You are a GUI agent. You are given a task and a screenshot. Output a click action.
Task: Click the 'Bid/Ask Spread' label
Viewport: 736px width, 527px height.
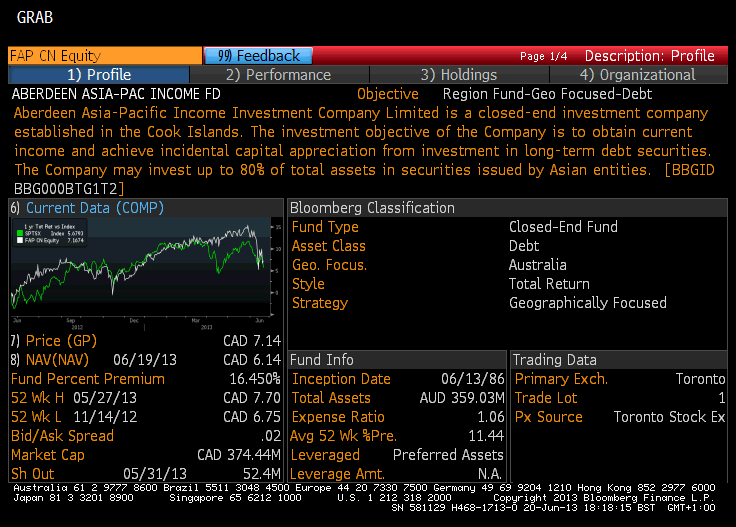62,435
